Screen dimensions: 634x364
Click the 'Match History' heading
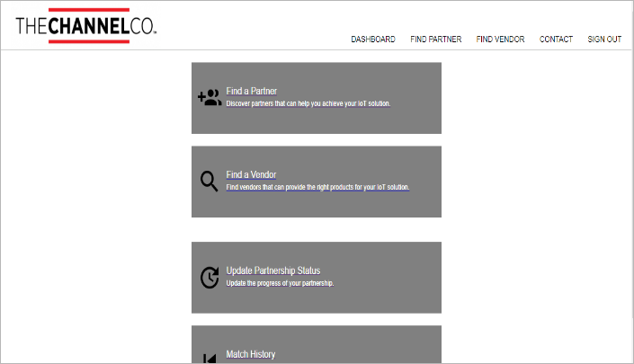pos(251,354)
